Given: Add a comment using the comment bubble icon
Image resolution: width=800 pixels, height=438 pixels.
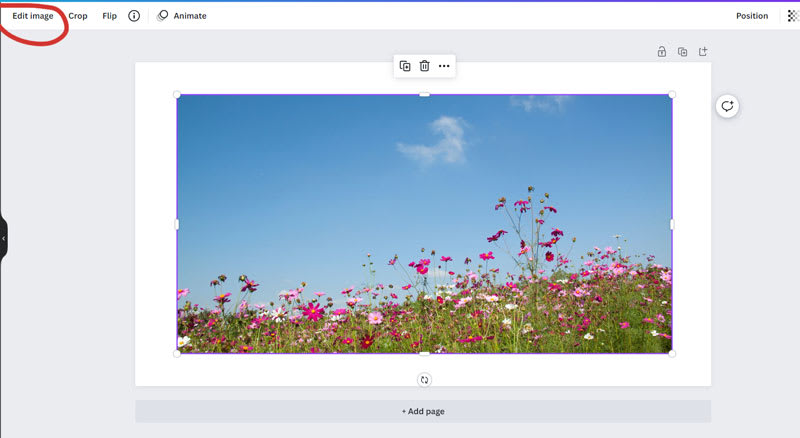Looking at the screenshot, I should (728, 106).
